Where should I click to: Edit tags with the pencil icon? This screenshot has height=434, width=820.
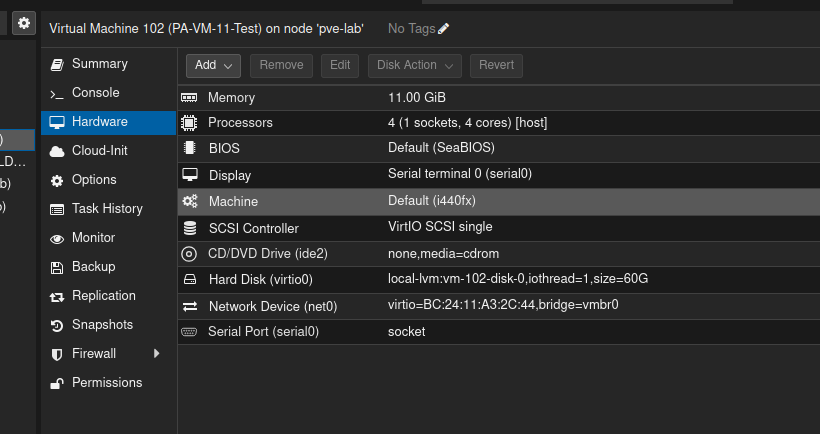click(x=443, y=29)
